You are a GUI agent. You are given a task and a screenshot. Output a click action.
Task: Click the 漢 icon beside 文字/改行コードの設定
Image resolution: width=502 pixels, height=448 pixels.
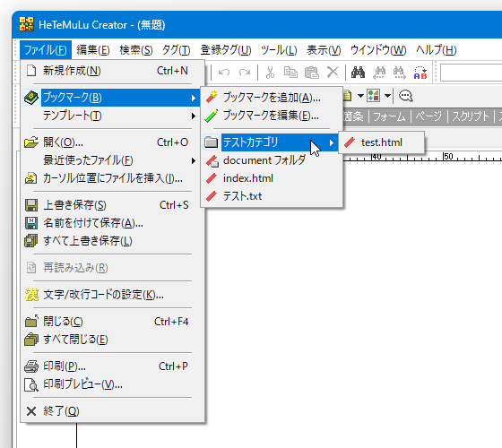pyautogui.click(x=31, y=295)
